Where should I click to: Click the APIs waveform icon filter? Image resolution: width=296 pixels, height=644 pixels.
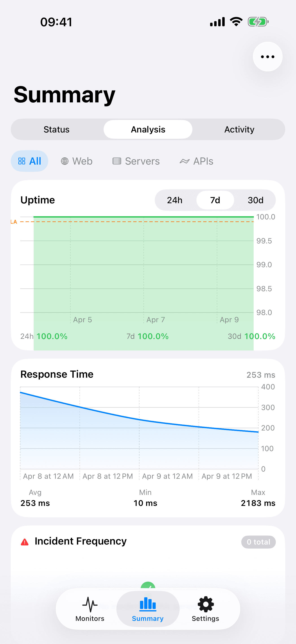point(185,161)
